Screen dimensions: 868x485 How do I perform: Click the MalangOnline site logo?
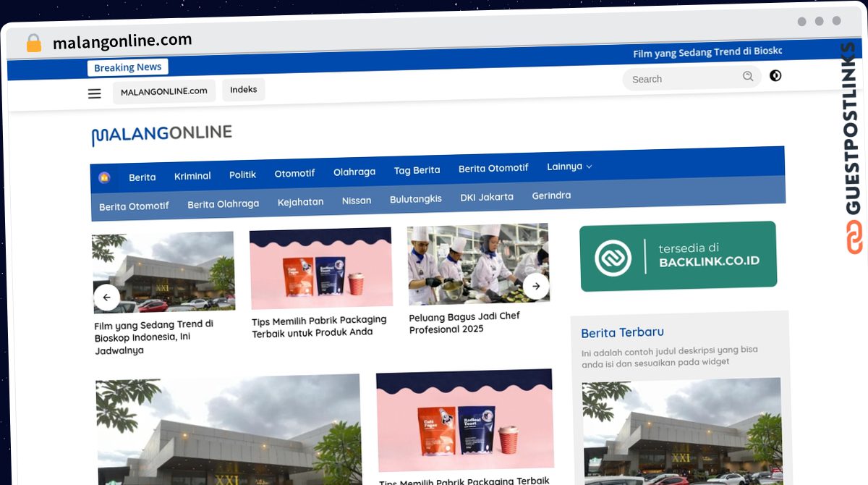pyautogui.click(x=161, y=135)
